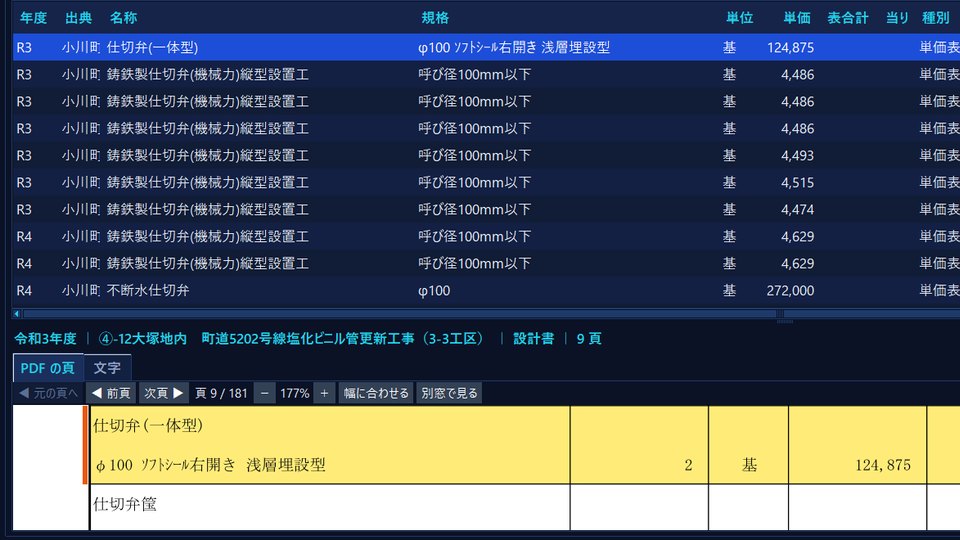Click the 令和3年度 label

(45, 339)
